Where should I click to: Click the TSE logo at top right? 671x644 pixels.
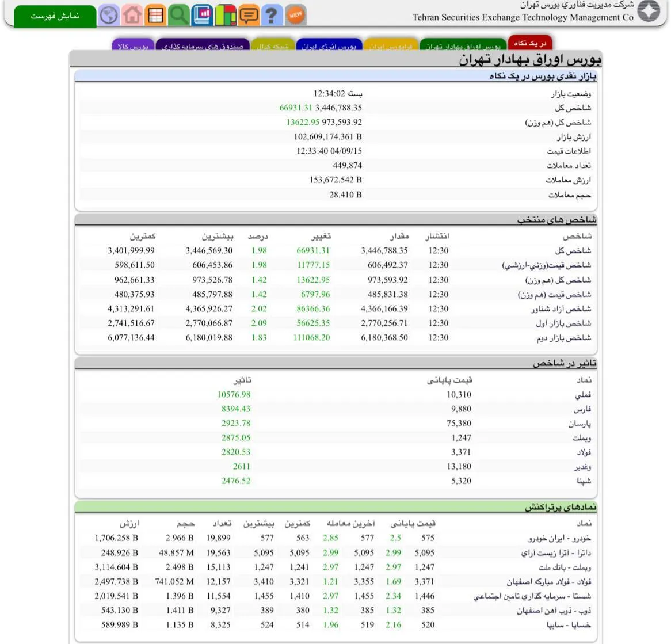pyautogui.click(x=649, y=11)
